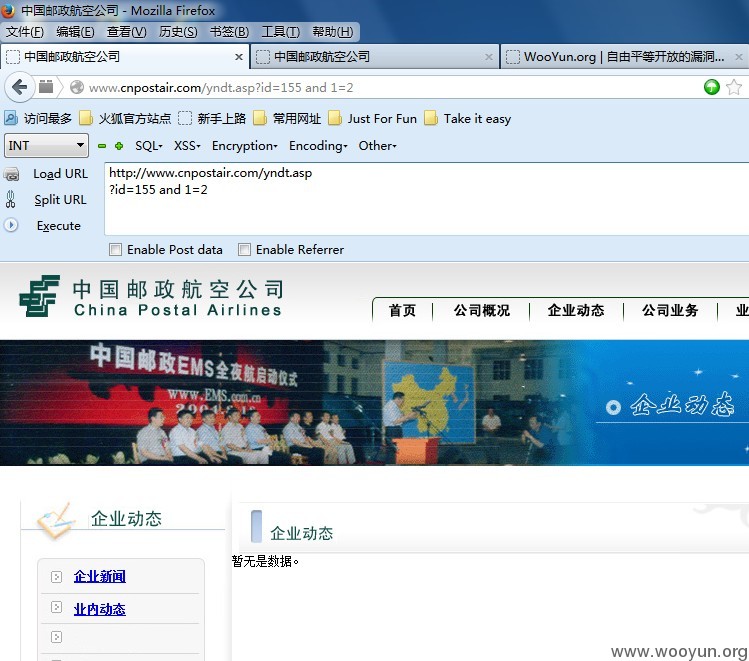Viewport: 749px width, 661px height.
Task: Close the second 中国邮政航空公司 tab
Action: point(489,57)
